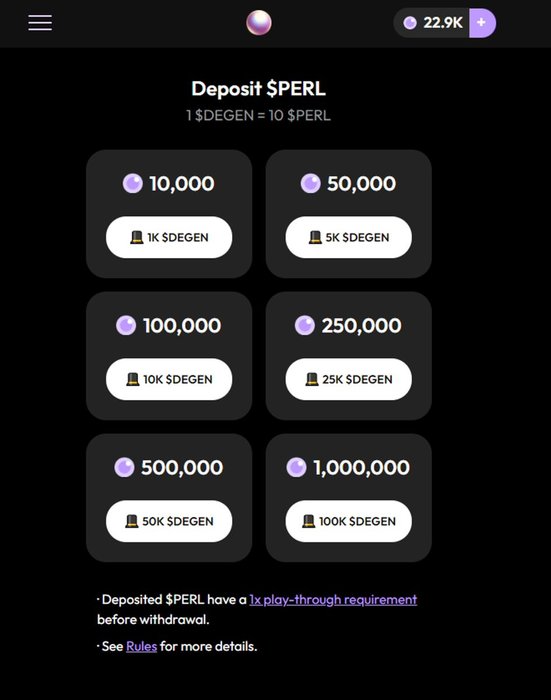The width and height of the screenshot is (551, 700).
Task: Open the 1x play-through requirement link
Action: 333,600
